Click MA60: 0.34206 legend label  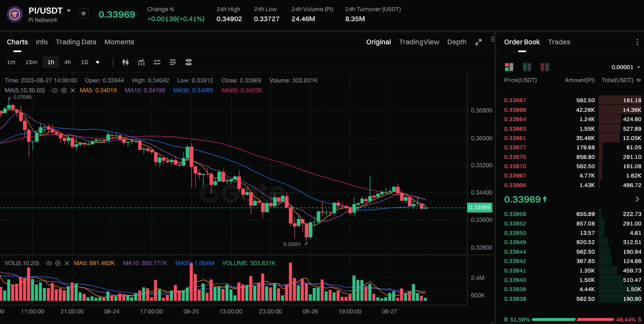242,91
